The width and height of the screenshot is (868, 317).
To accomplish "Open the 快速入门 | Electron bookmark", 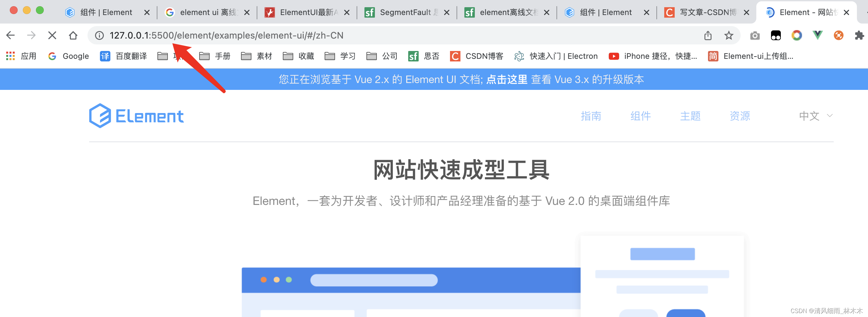I will pyautogui.click(x=556, y=56).
